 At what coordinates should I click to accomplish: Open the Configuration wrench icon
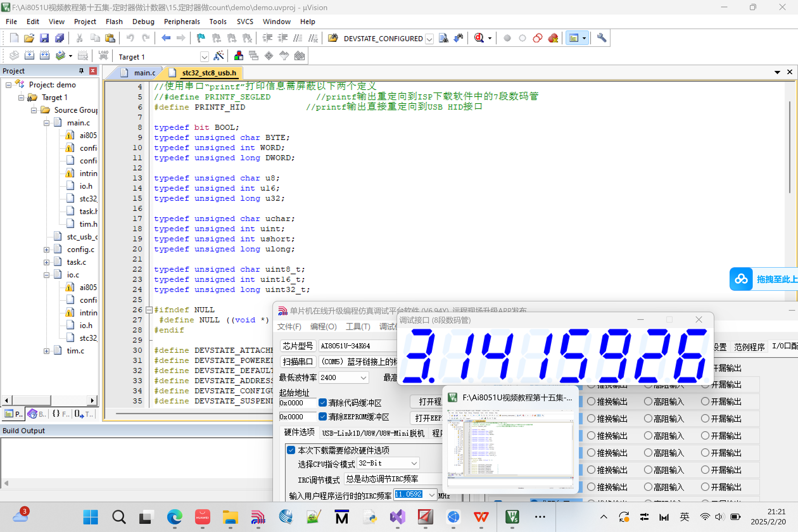(602, 38)
